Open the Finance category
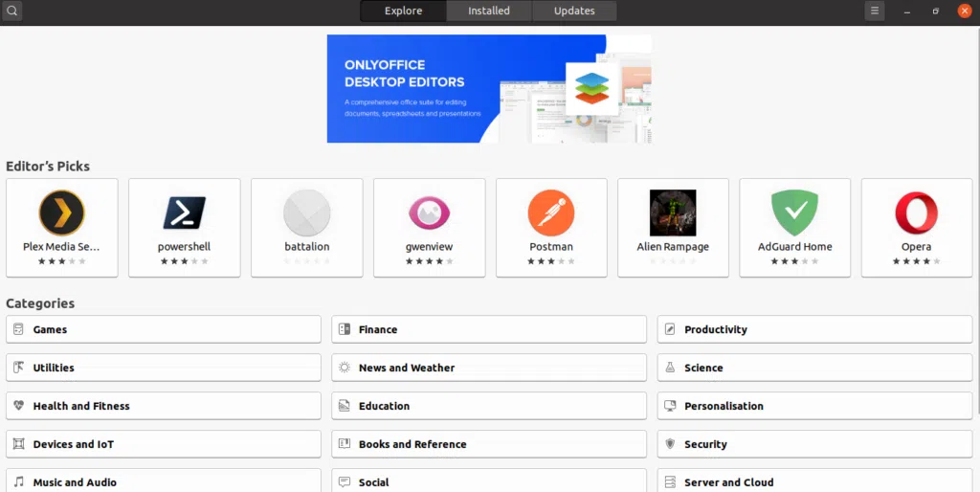Viewport: 980px width, 492px height. (489, 329)
